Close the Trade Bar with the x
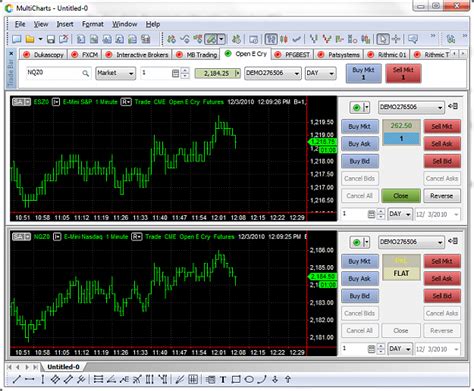474x391 pixels. click(x=11, y=53)
